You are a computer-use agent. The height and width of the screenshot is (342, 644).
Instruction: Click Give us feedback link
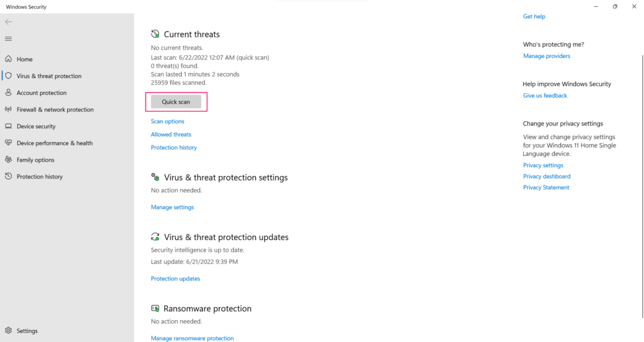pyautogui.click(x=545, y=96)
